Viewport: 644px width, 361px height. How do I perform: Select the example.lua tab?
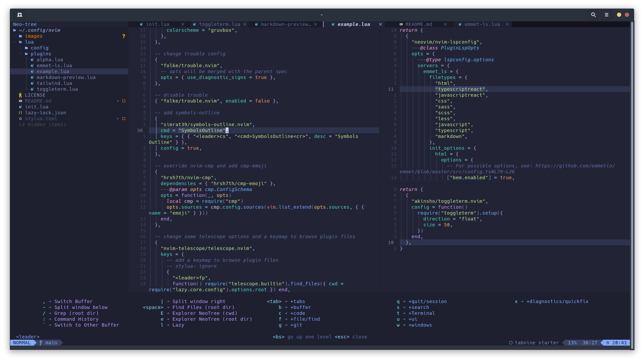tap(353, 24)
